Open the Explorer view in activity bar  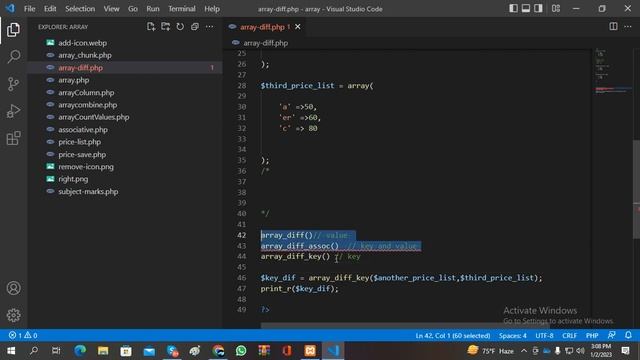coord(13,30)
